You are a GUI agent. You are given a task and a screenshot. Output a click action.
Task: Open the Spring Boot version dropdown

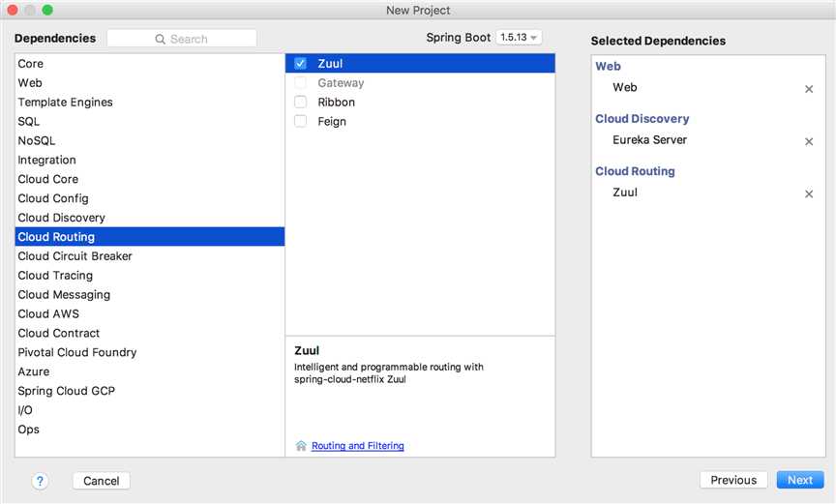519,38
